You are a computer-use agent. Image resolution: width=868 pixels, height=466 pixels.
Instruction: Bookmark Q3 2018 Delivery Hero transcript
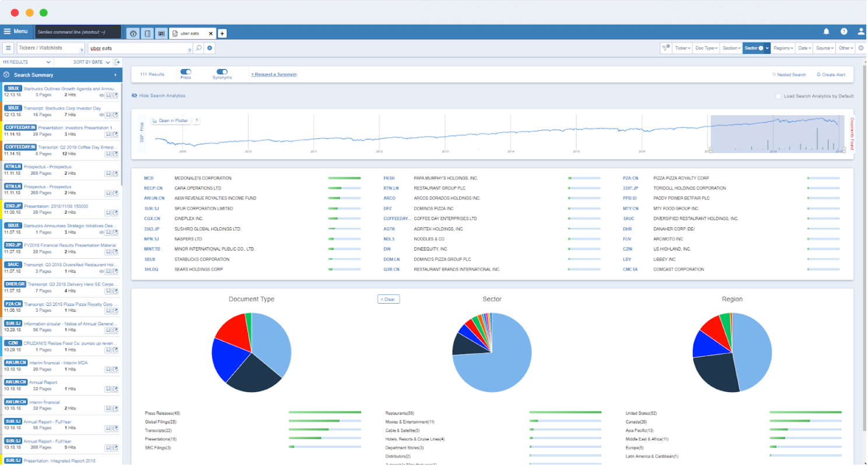[108, 291]
